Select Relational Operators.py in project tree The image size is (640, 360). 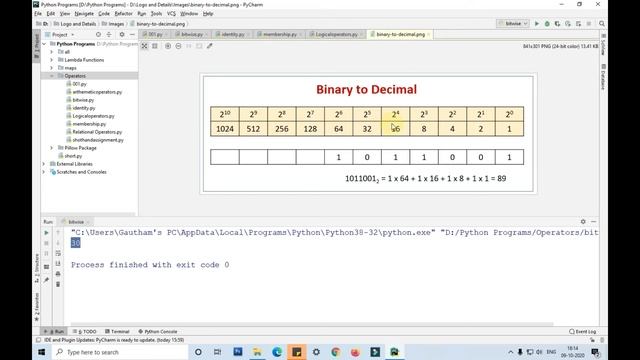pyautogui.click(x=97, y=132)
